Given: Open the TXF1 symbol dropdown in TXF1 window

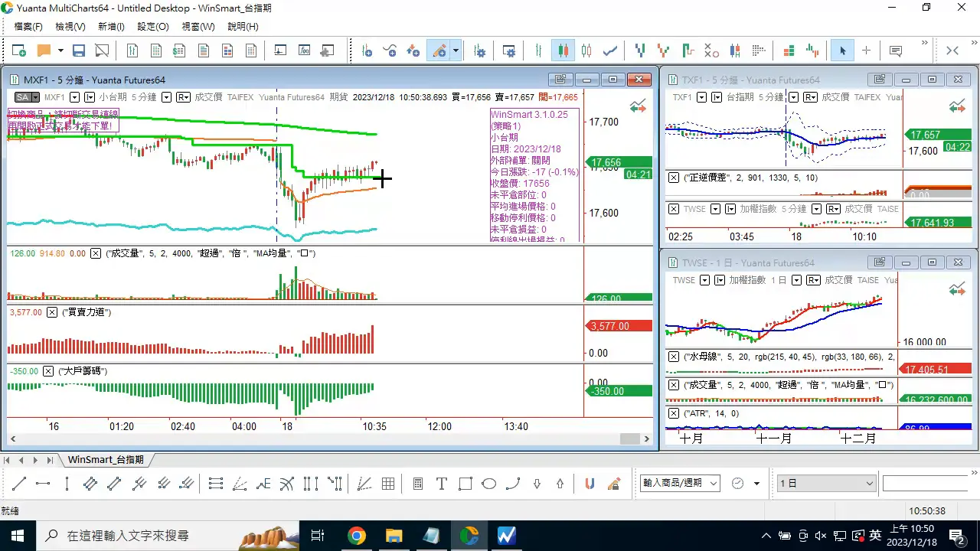Looking at the screenshot, I should pyautogui.click(x=701, y=97).
